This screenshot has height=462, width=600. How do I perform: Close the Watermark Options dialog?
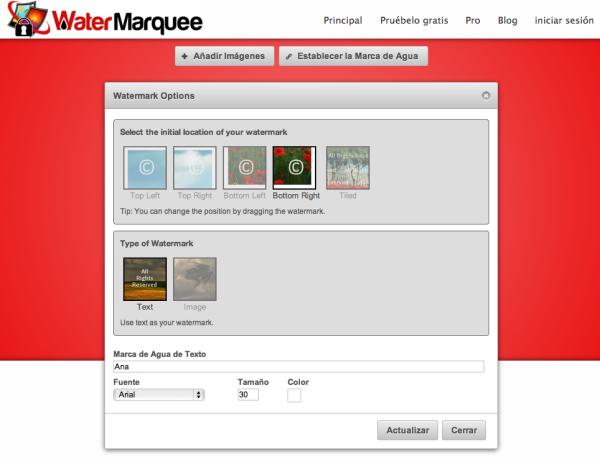point(485,96)
